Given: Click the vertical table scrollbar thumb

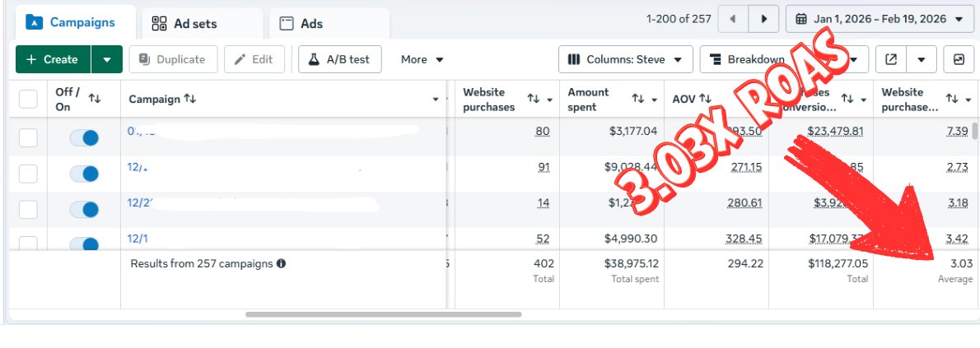Looking at the screenshot, I should coord(975,130).
